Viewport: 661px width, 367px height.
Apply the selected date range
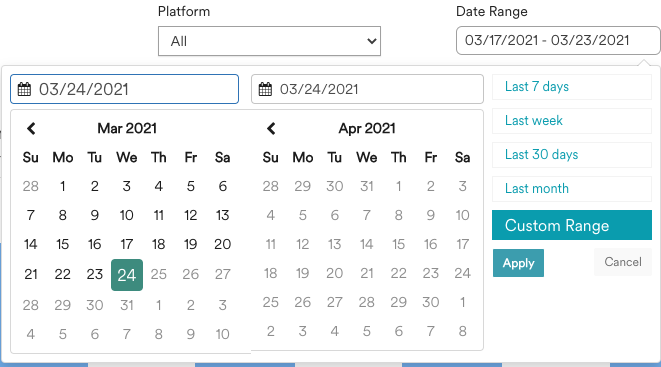click(518, 263)
